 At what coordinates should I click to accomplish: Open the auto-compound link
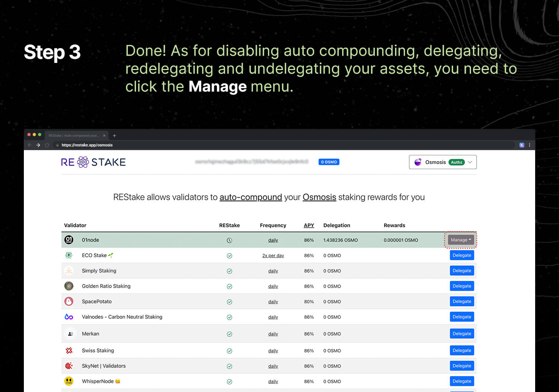(x=251, y=197)
